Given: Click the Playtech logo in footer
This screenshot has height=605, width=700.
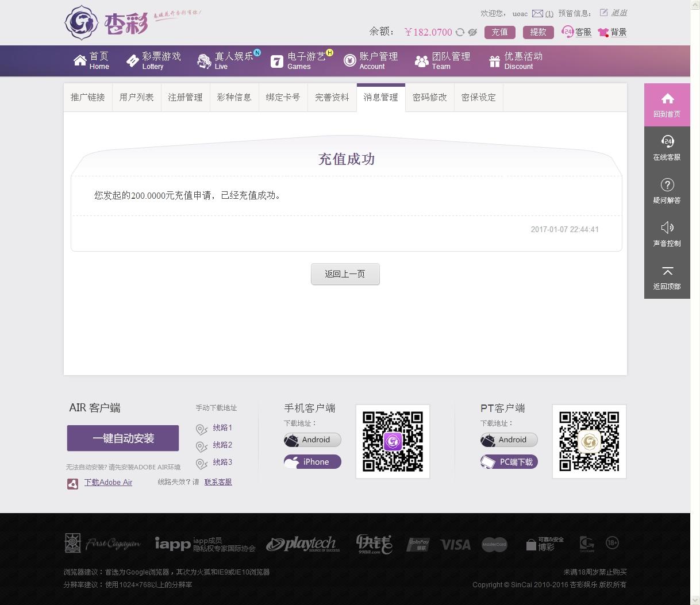Looking at the screenshot, I should [x=303, y=544].
